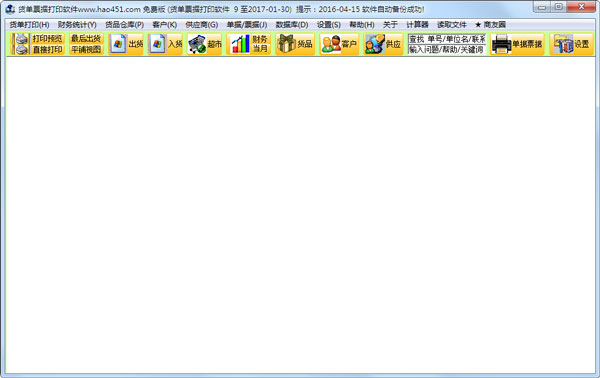
Task: Open the ★ 商友圈 menu item
Action: tap(490, 25)
